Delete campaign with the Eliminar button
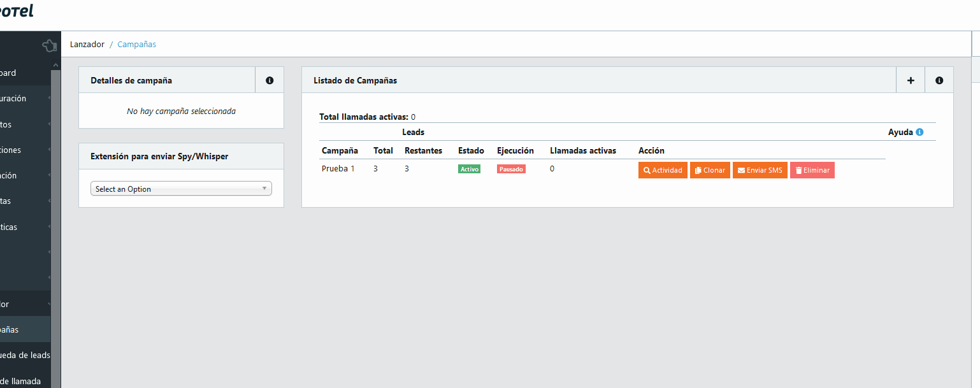Viewport: 980px width, 388px height. [x=812, y=171]
